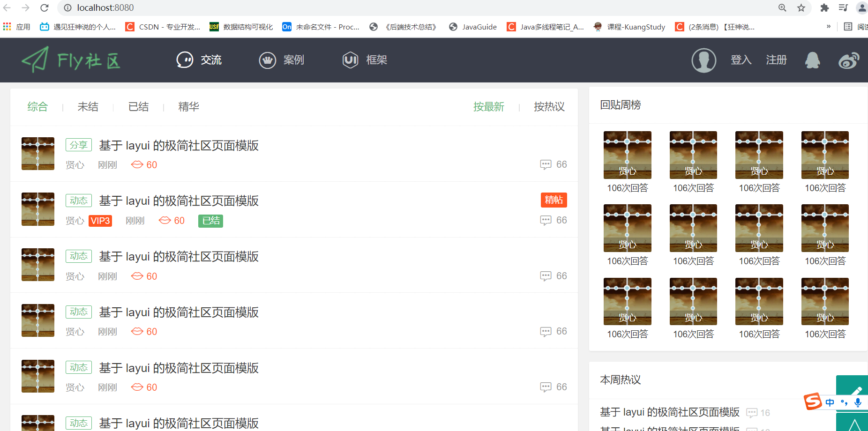Click the reward kiss icon on 分享 post
This screenshot has height=431, width=868.
(x=137, y=164)
